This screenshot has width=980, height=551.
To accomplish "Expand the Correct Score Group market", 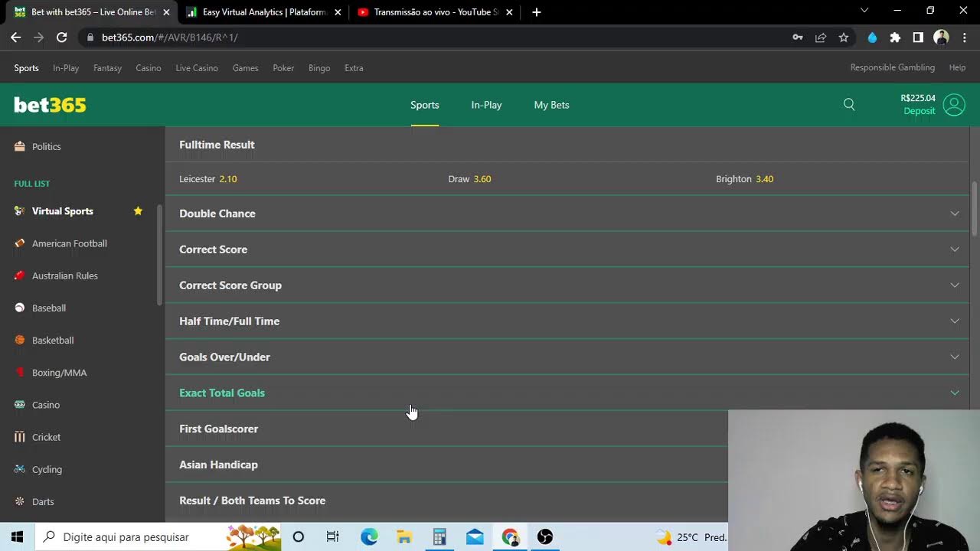I will pyautogui.click(x=567, y=285).
